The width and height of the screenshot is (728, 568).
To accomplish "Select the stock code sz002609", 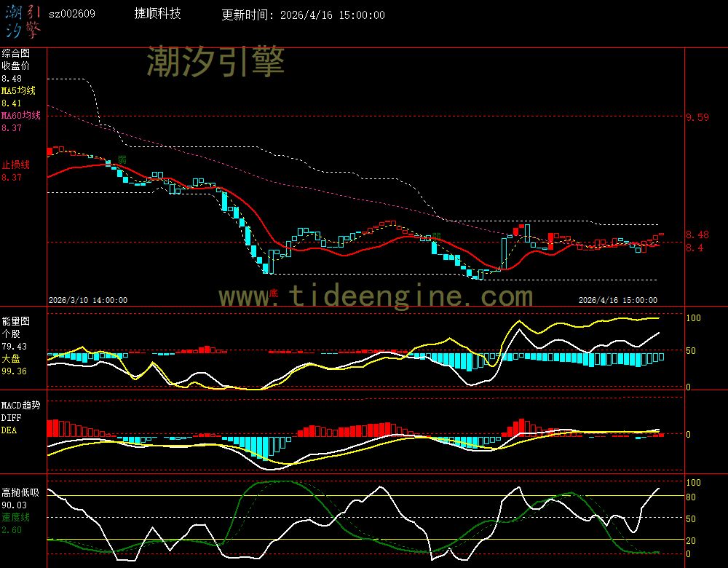I will (71, 14).
